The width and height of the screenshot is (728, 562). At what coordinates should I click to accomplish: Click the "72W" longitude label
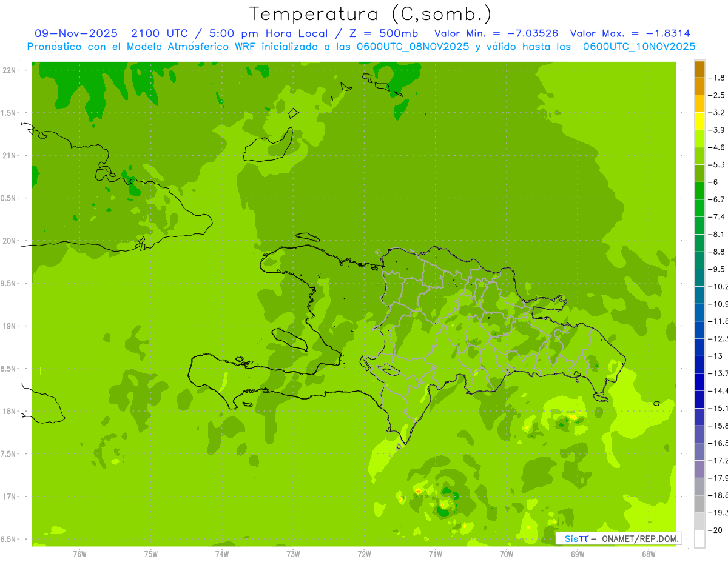(364, 554)
